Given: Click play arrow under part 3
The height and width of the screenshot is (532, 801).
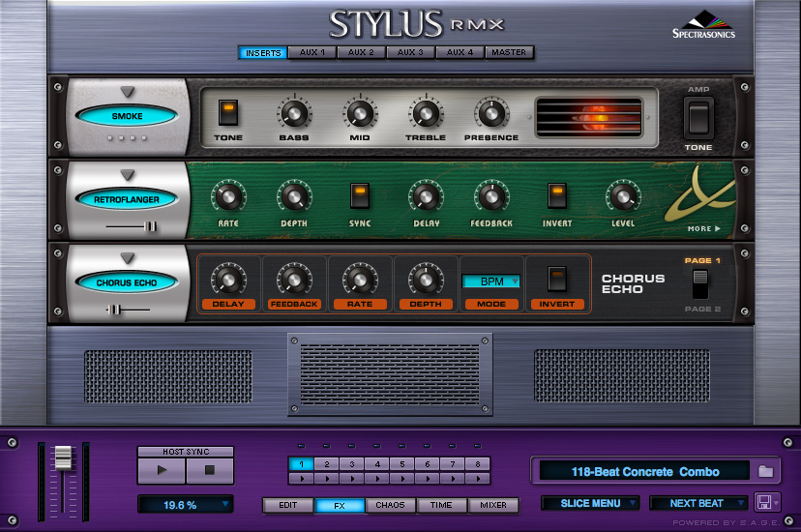Looking at the screenshot, I should (x=352, y=479).
